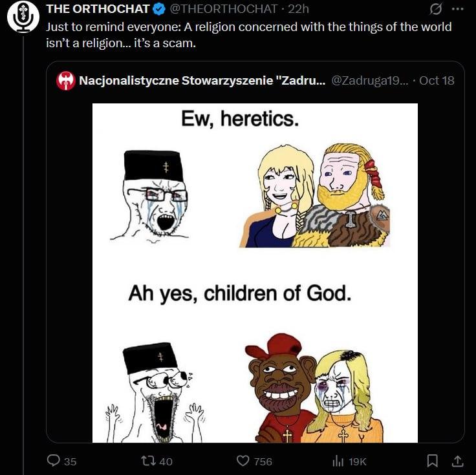Image resolution: width=476 pixels, height=475 pixels.
Task: Open the three-dot more options menu
Action: coord(457,9)
